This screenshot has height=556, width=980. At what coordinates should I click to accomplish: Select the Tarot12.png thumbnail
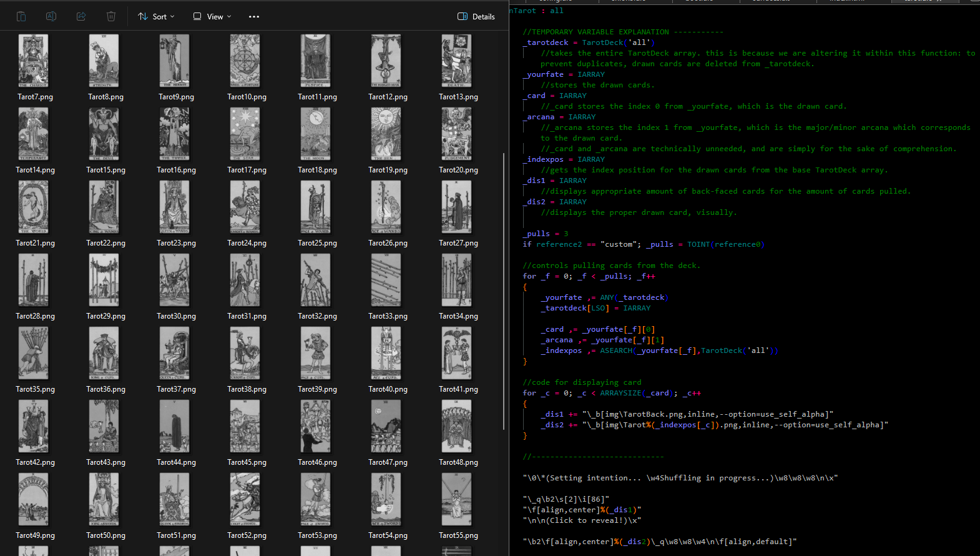(386, 61)
